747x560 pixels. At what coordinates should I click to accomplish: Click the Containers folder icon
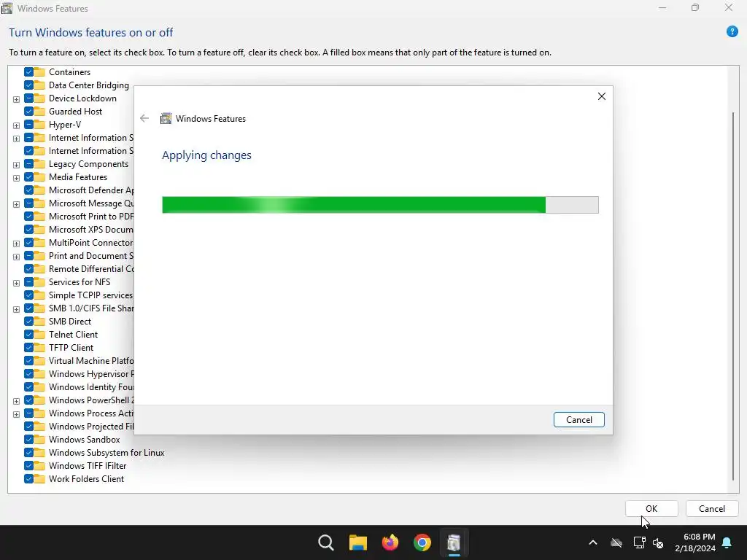click(39, 72)
